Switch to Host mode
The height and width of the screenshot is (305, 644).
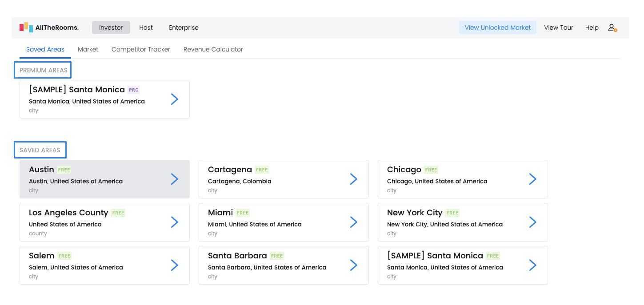pyautogui.click(x=146, y=28)
